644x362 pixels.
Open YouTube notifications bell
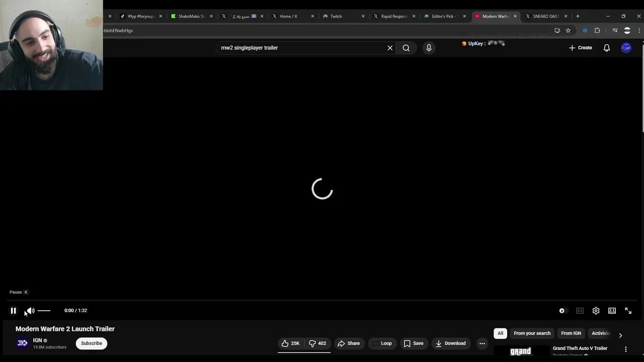607,48
